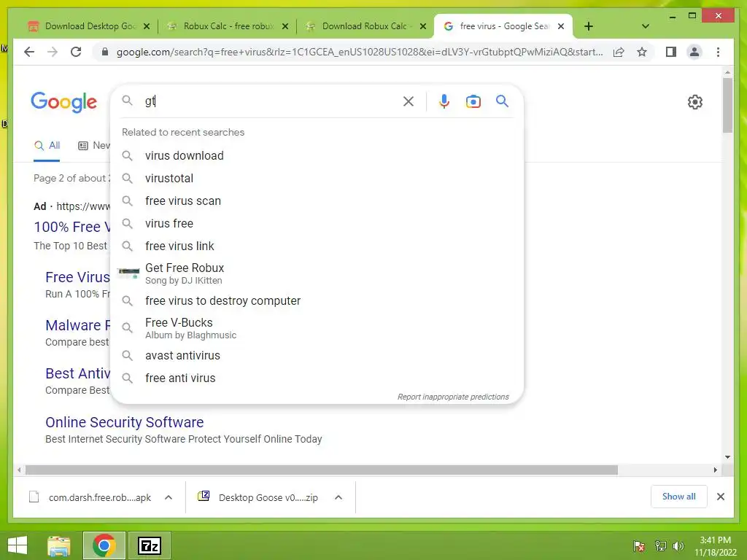Image resolution: width=747 pixels, height=560 pixels.
Task: Click the vertical scrollbar down arrow
Action: (x=727, y=457)
